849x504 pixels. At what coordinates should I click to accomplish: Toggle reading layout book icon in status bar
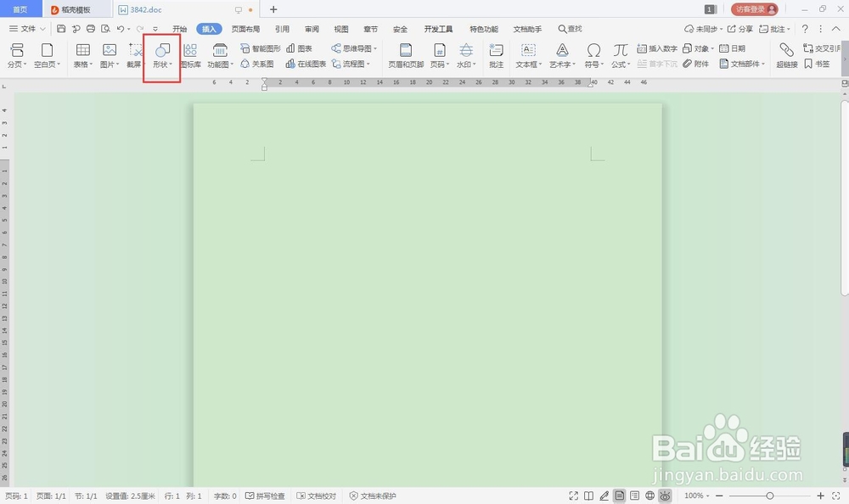(588, 496)
